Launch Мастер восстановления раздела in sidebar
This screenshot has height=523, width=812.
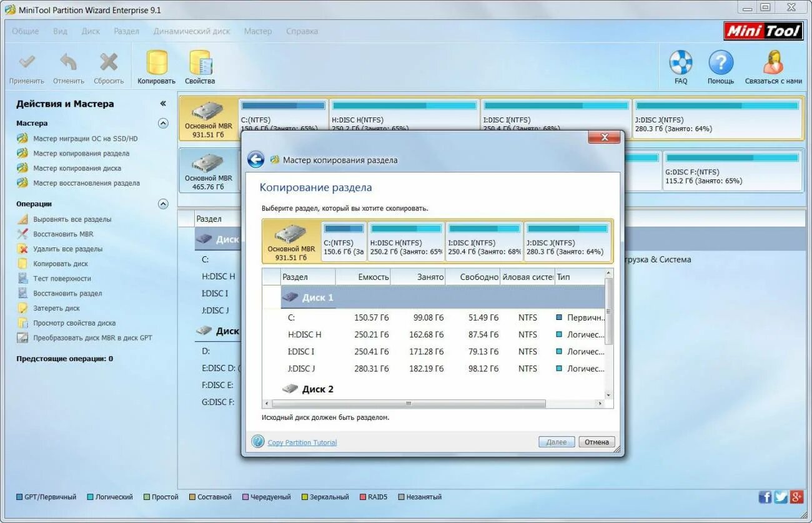[86, 183]
